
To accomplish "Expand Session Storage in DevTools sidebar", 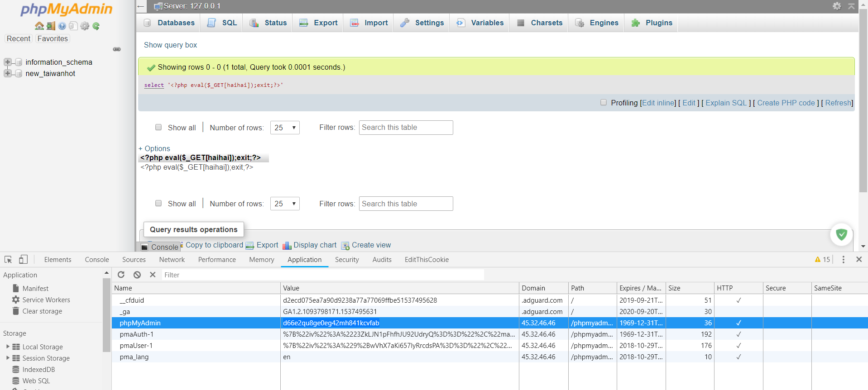I will 8,358.
